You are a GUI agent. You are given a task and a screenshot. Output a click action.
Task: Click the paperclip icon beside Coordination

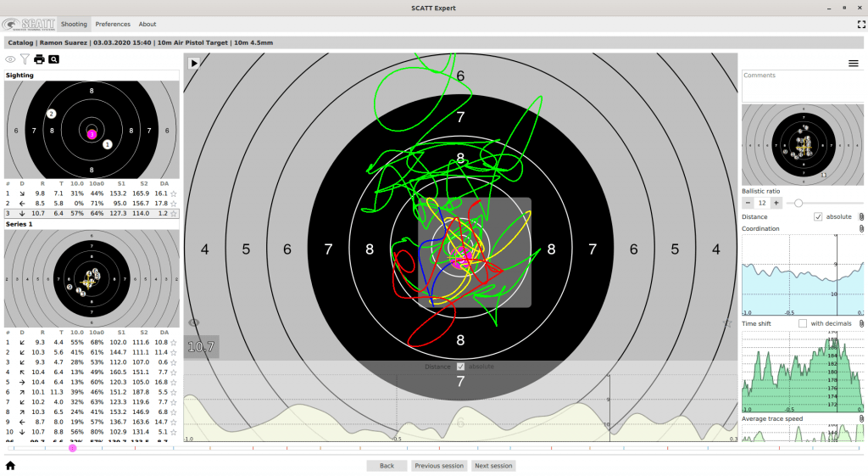coord(861,229)
